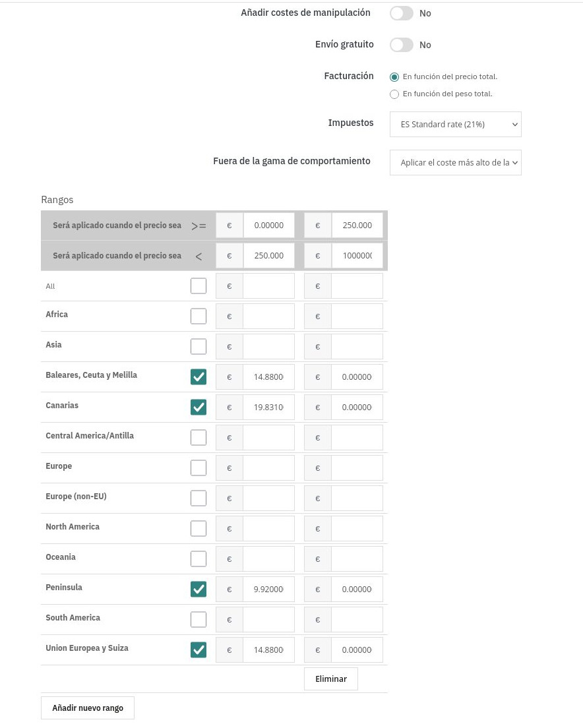Screen dimensions: 583x728
Task: Edit the 250.000 field in the < row
Action: (269, 256)
